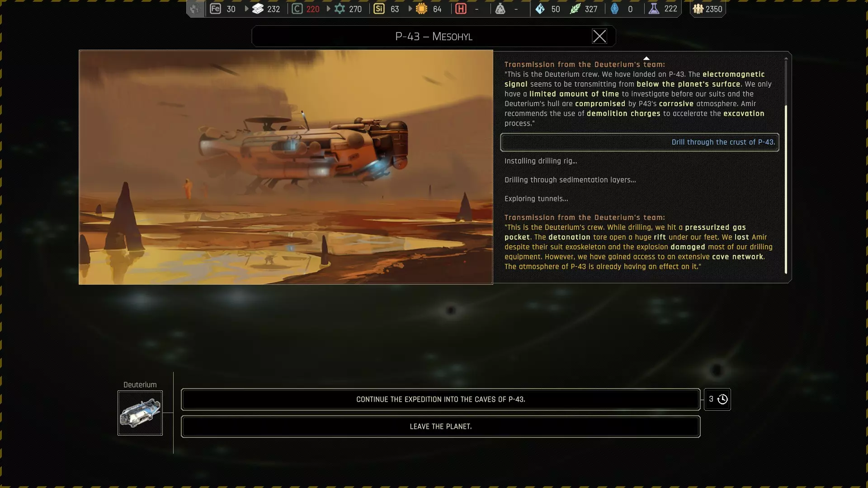This screenshot has height=488, width=868.
Task: Click the hydrogen (H) resource icon
Action: [461, 9]
